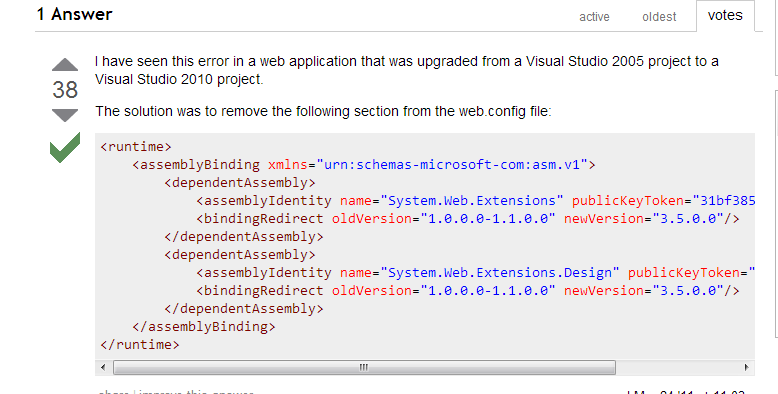The width and height of the screenshot is (778, 394).
Task: Upvote the answer with 38 votes
Action: (65, 65)
